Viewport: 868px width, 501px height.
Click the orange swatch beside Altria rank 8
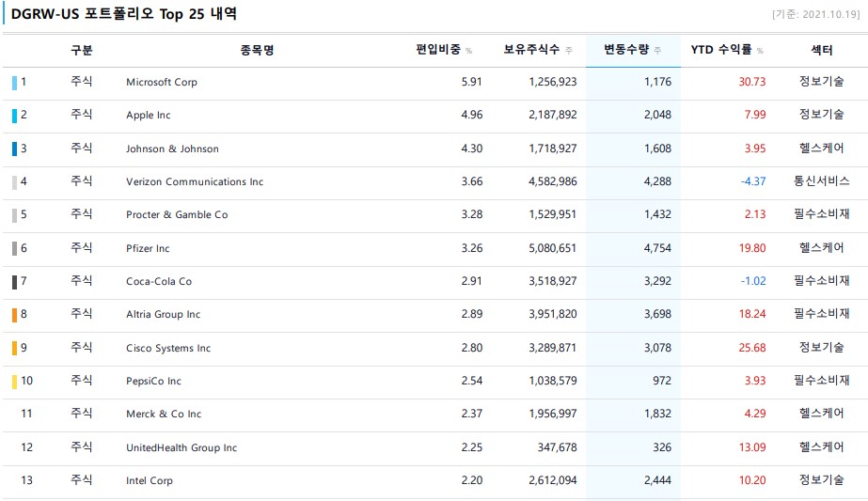click(14, 315)
